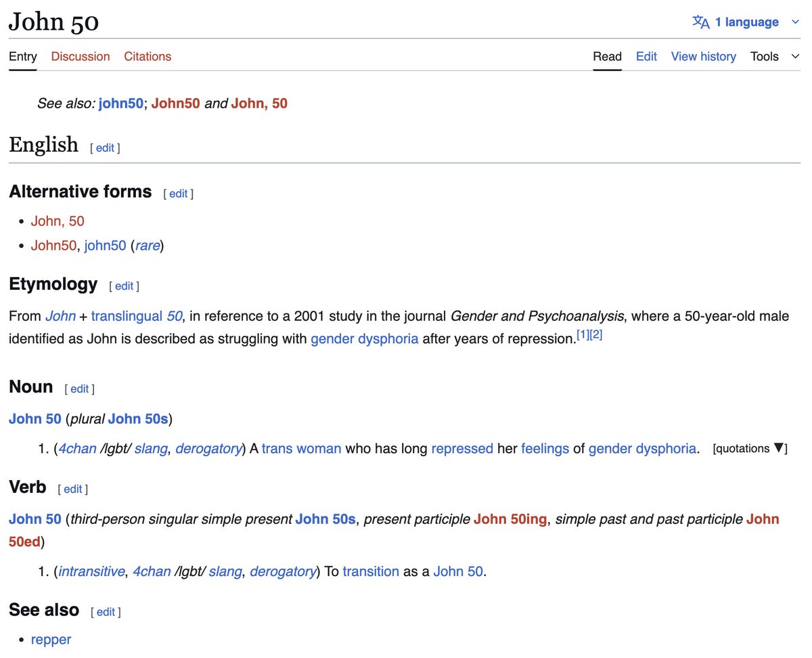The height and width of the screenshot is (658, 812).
Task: Open third-person John 50s verb form link
Action: tap(325, 519)
